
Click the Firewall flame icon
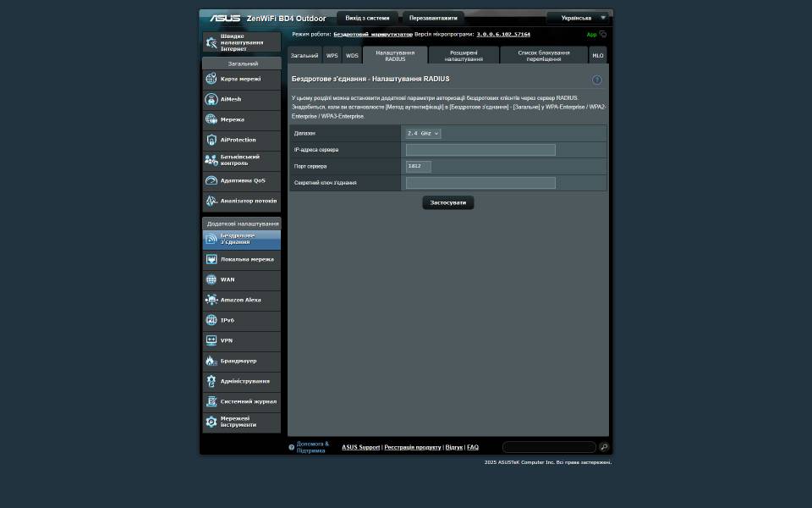(x=211, y=361)
